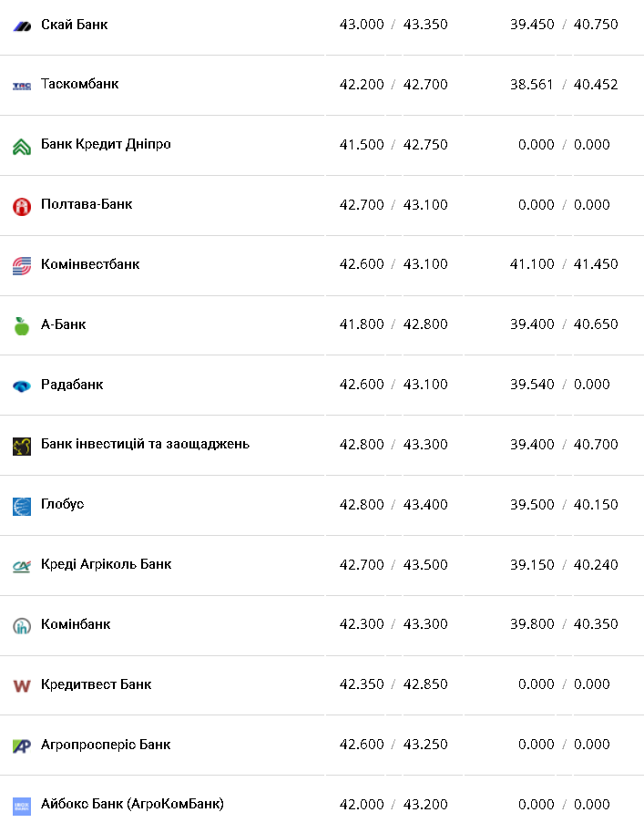The width and height of the screenshot is (644, 833).
Task: Click the Полтава-Банк red logo icon
Action: [x=22, y=206]
